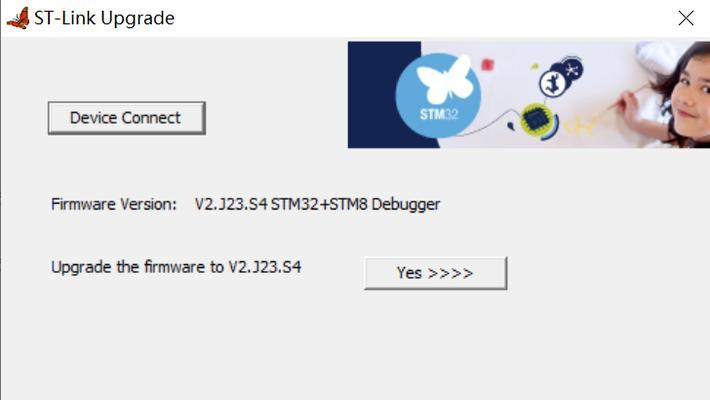This screenshot has width=710, height=400.
Task: Click the green microchip icon in banner
Action: pos(536,120)
